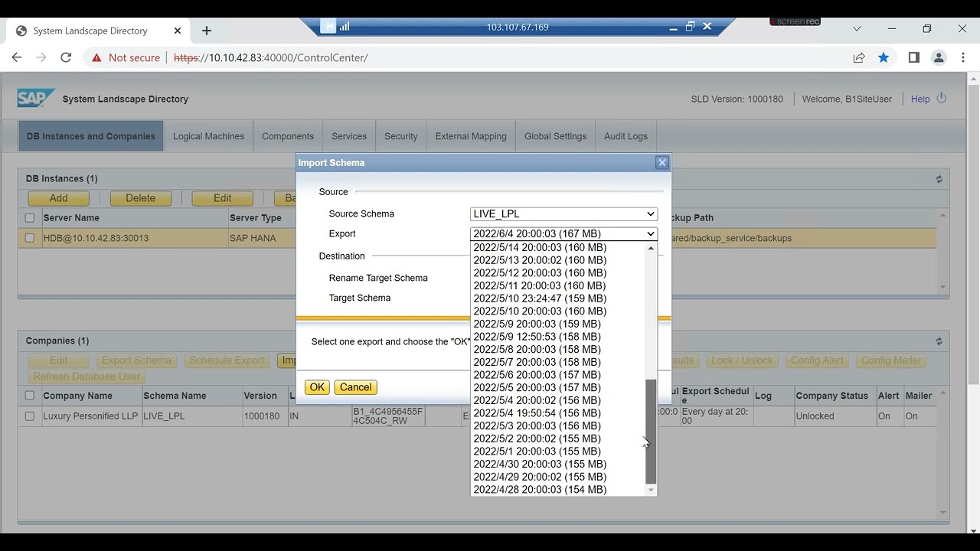Reload the browser page

pyautogui.click(x=66, y=57)
